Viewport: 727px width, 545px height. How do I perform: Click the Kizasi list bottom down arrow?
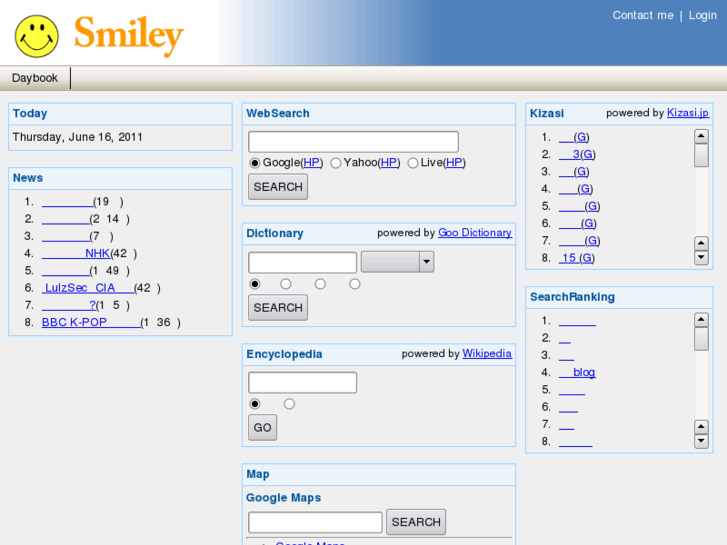click(x=701, y=257)
